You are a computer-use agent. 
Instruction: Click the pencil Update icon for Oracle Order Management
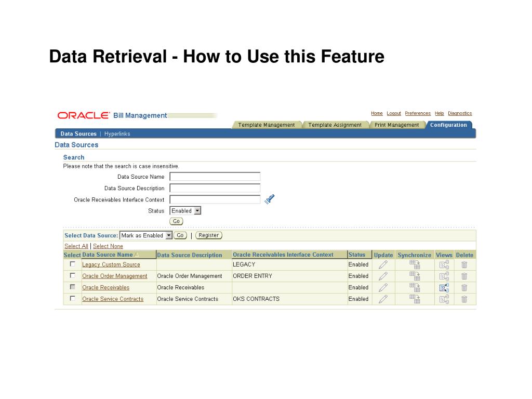383,276
